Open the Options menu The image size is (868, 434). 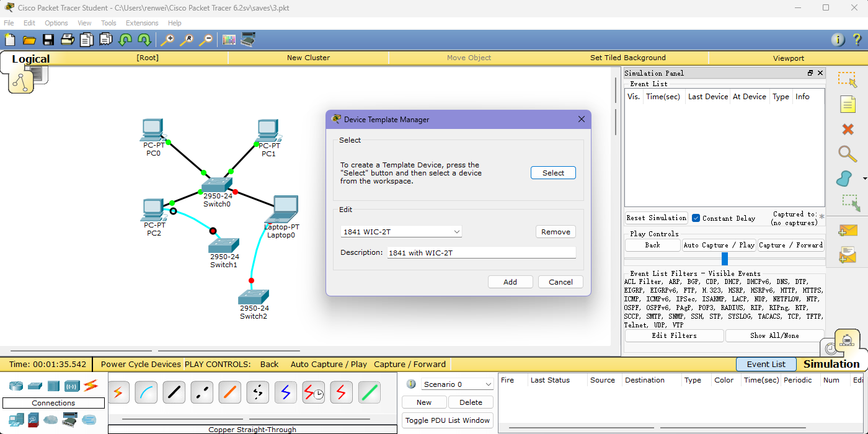pyautogui.click(x=56, y=23)
